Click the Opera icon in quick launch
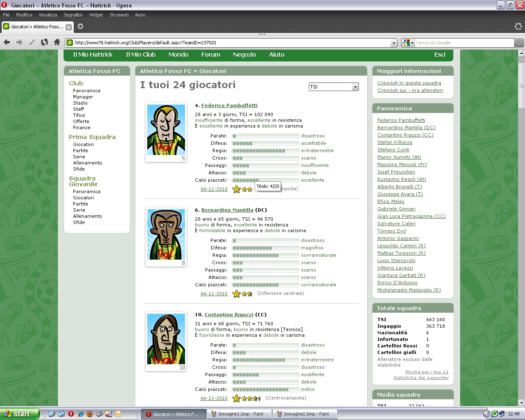The image size is (525, 420). point(71,414)
